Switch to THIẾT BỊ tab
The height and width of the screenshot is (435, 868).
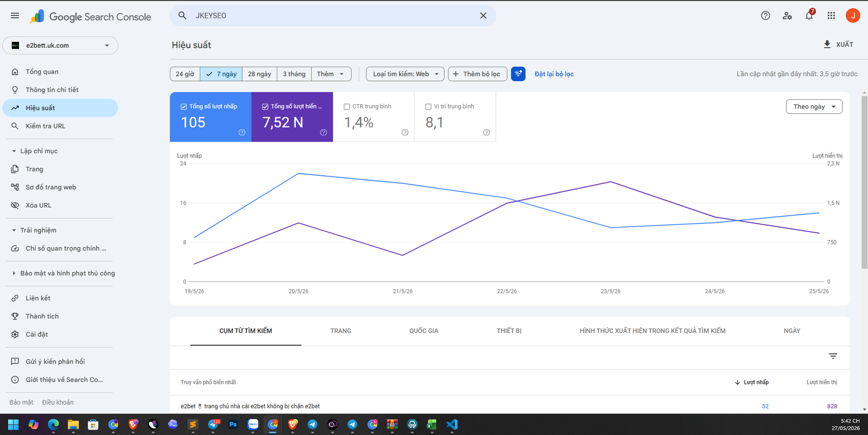pos(509,331)
